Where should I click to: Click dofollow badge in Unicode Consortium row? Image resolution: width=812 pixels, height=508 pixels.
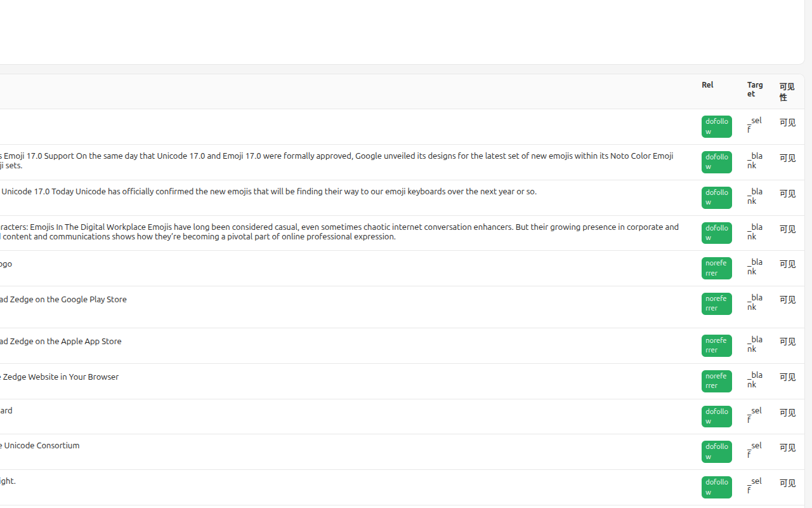point(717,451)
